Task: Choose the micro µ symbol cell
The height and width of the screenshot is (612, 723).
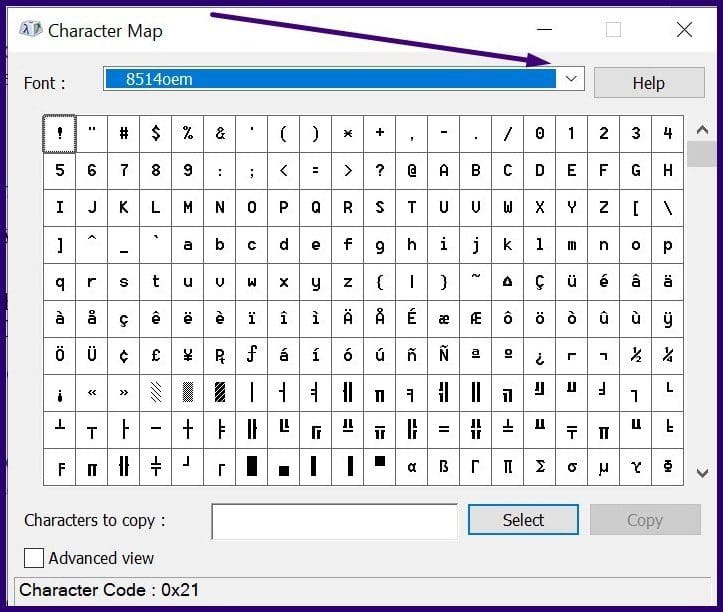Action: coord(604,467)
